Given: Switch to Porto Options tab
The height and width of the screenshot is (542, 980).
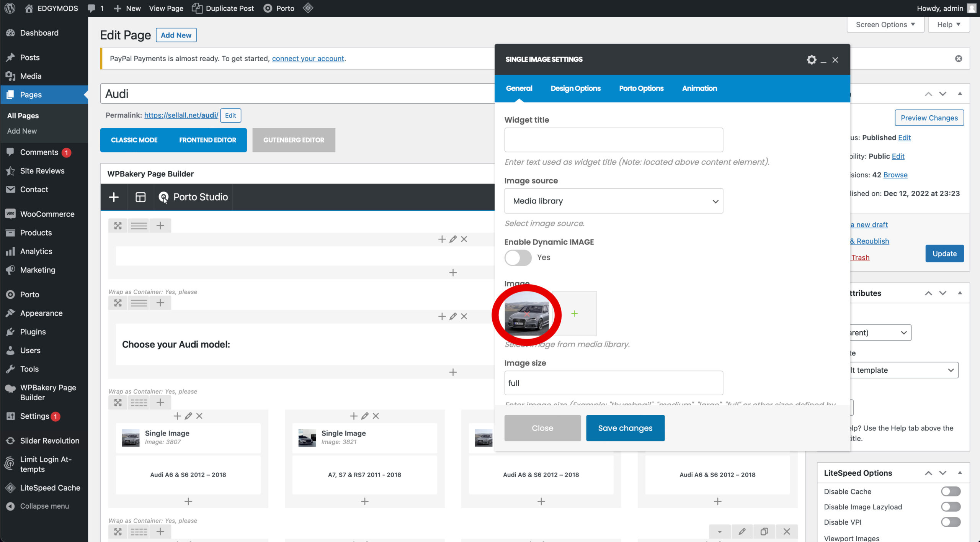Looking at the screenshot, I should 641,88.
